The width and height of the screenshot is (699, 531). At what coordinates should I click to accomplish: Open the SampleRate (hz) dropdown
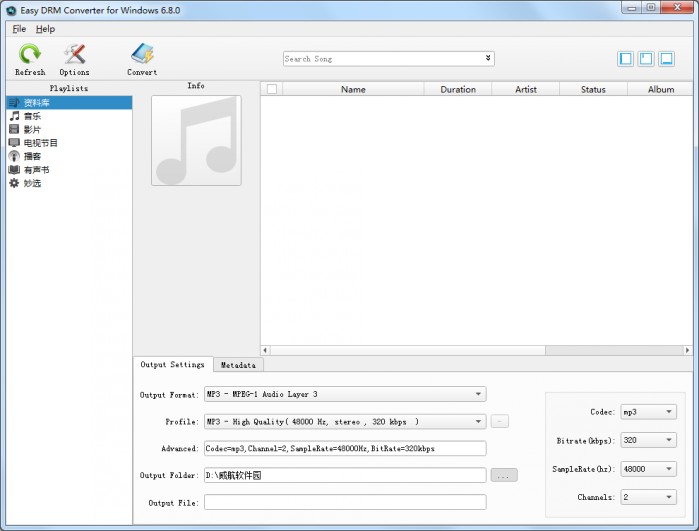click(x=649, y=469)
